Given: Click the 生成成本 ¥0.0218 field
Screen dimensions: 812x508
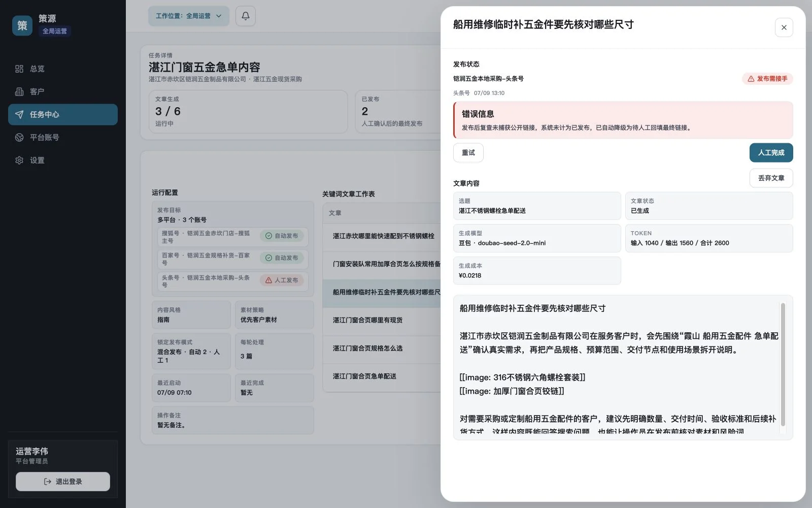Looking at the screenshot, I should coord(537,271).
